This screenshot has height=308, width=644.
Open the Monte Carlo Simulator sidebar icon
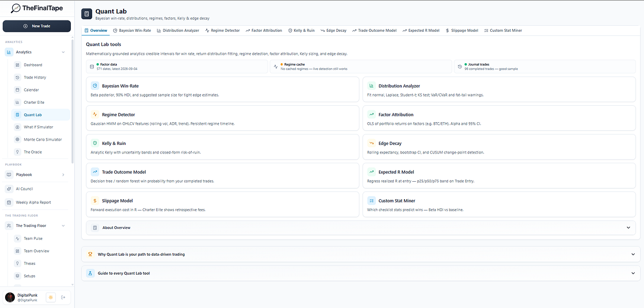17,140
